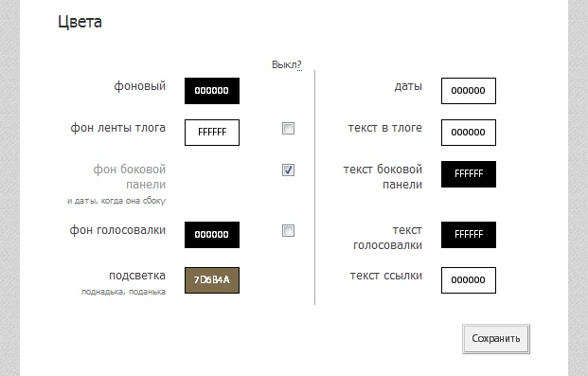Toggle the фон ленты тлога checkbox
This screenshot has height=376, width=588.
point(288,129)
